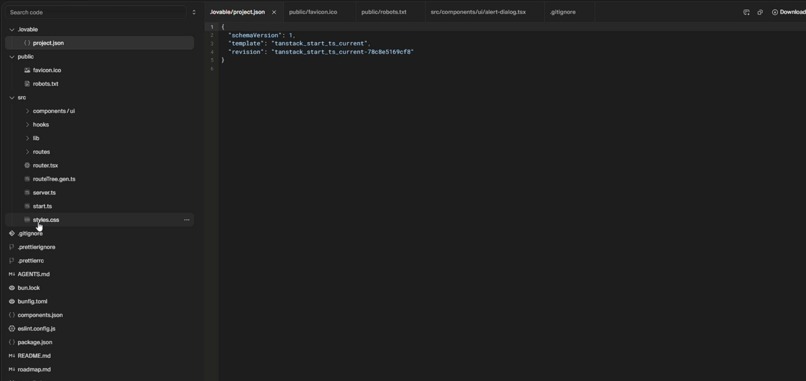Collapse the public folder
The width and height of the screenshot is (806, 381).
tap(12, 57)
